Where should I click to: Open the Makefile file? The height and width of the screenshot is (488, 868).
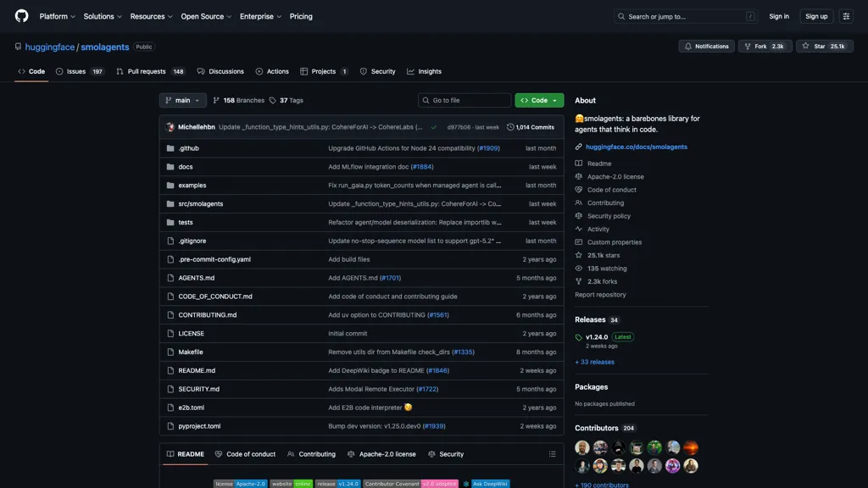(191, 352)
